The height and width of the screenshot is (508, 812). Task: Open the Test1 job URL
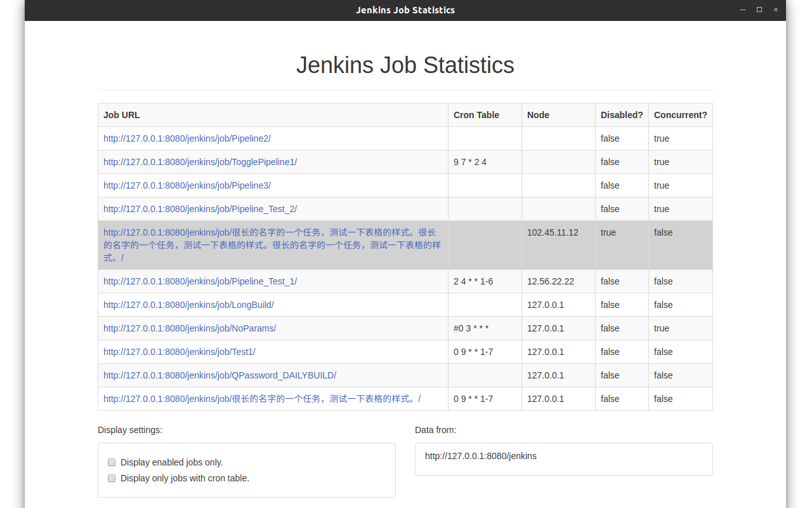click(180, 352)
